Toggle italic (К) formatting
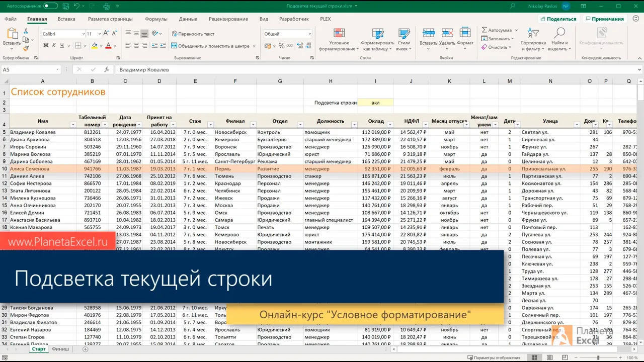This screenshot has height=362, width=644. point(54,46)
